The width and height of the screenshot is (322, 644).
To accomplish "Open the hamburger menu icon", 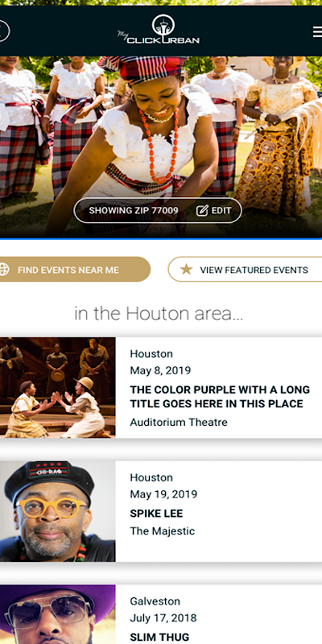I will 317,31.
